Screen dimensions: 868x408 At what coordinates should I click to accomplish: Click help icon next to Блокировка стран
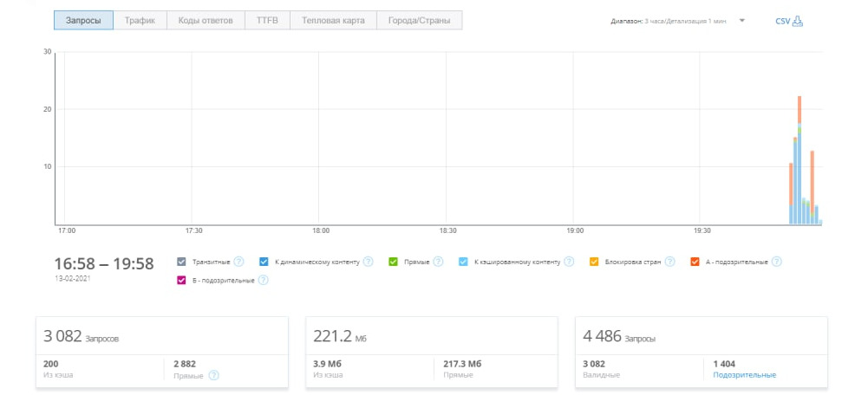[x=669, y=262]
